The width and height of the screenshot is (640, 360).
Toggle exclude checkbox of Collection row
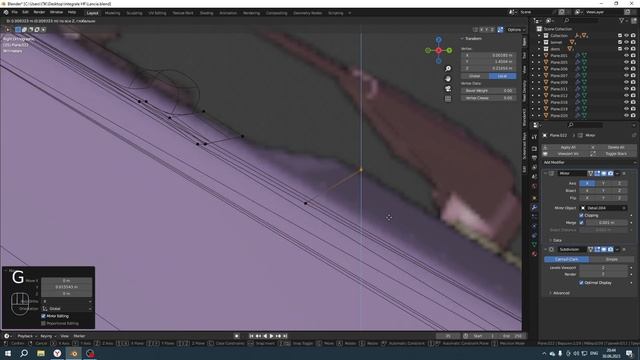[620, 36]
